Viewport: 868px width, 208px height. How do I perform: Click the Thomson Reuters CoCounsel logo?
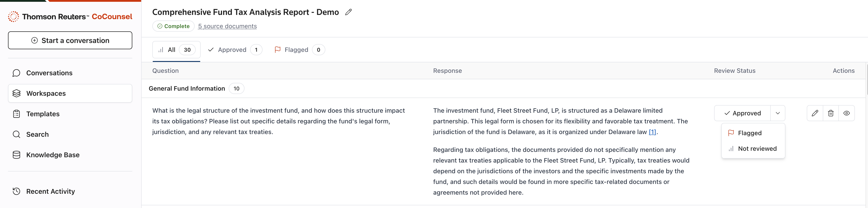(70, 16)
